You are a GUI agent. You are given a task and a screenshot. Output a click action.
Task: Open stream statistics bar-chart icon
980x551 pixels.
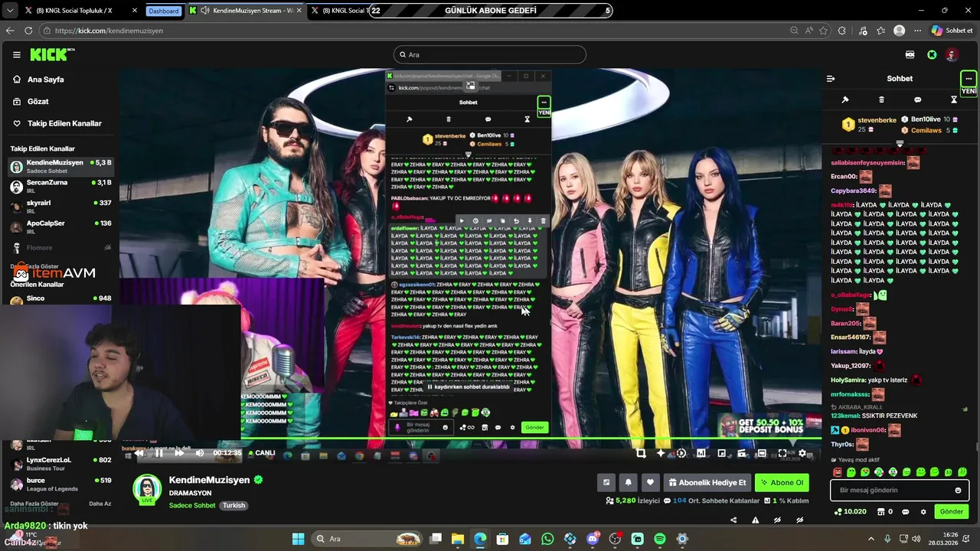point(701,453)
